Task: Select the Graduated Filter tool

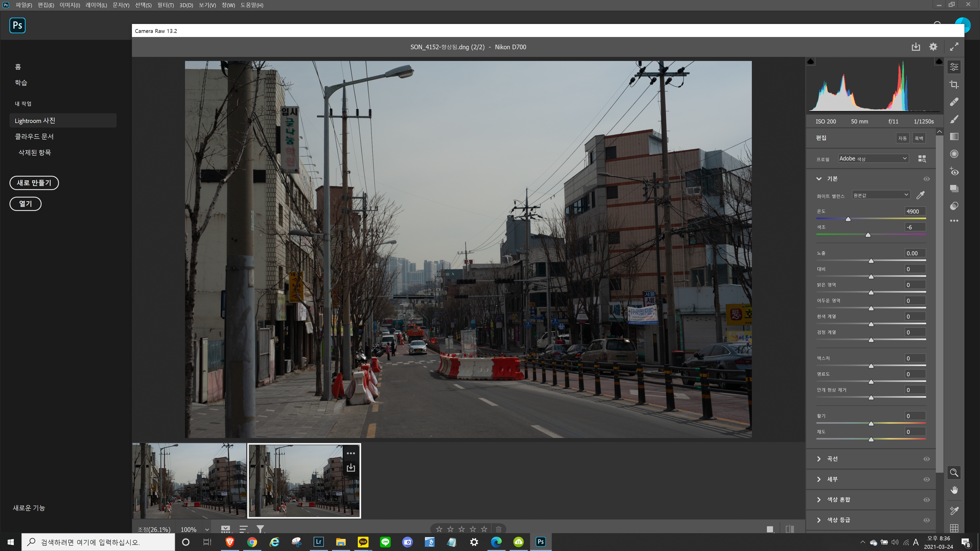Action: point(954,136)
